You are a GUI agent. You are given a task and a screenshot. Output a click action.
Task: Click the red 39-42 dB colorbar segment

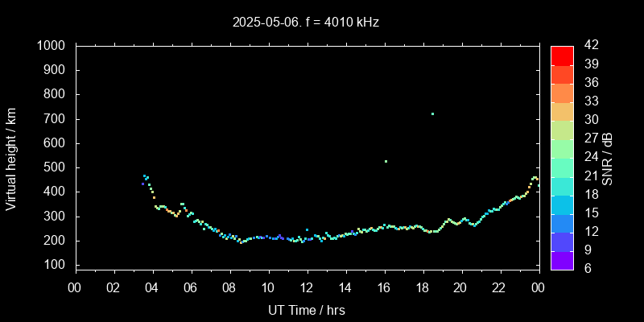pos(562,55)
